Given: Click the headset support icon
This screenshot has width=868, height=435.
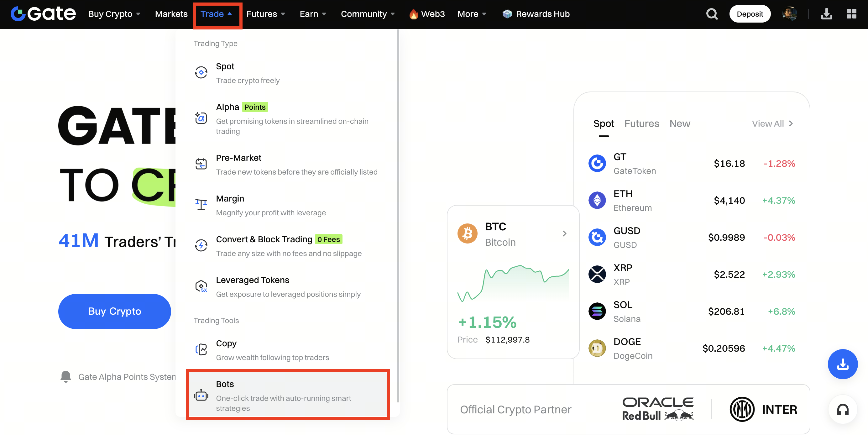Looking at the screenshot, I should click(843, 410).
